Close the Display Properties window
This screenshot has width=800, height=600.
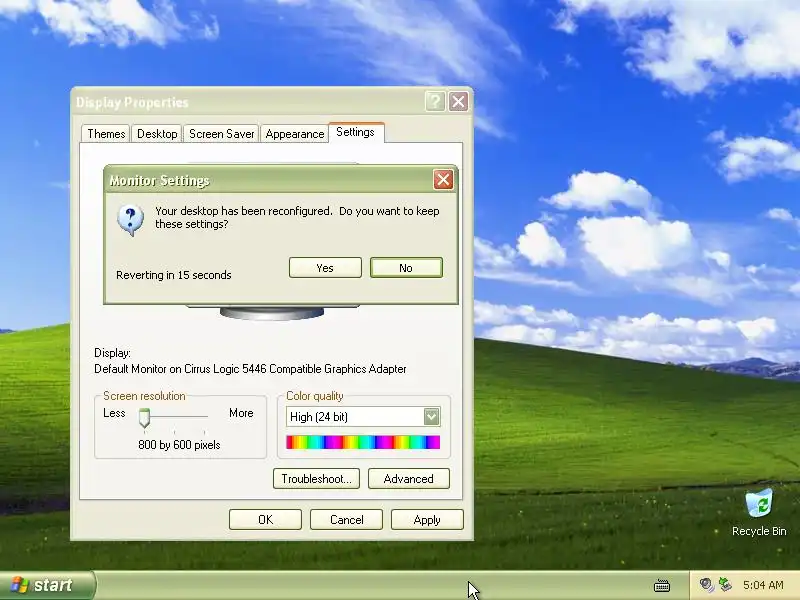tap(458, 102)
